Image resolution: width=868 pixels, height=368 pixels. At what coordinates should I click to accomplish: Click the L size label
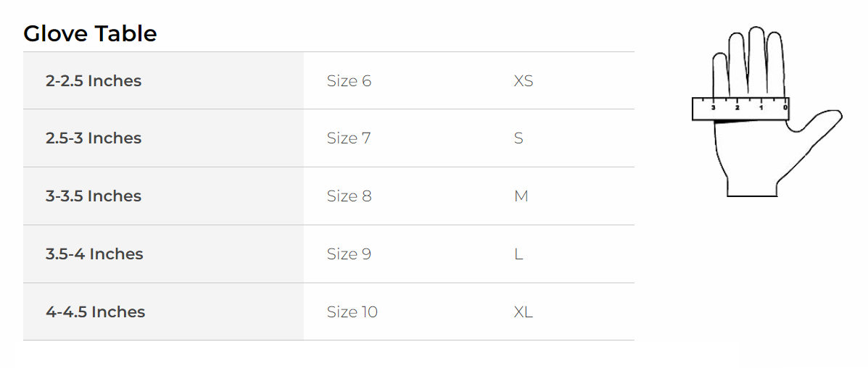point(518,254)
